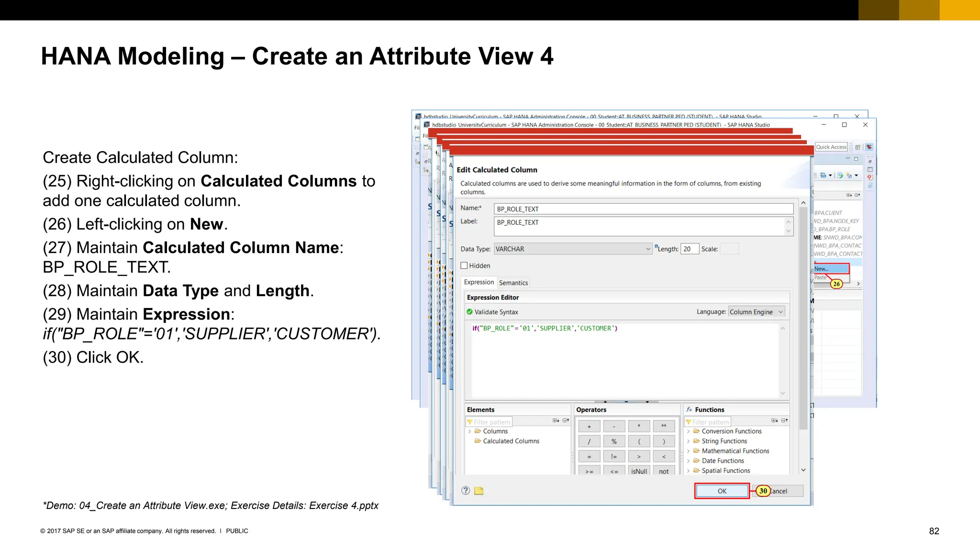Click the double asterisk power operator
The image size is (980, 551).
point(664,426)
